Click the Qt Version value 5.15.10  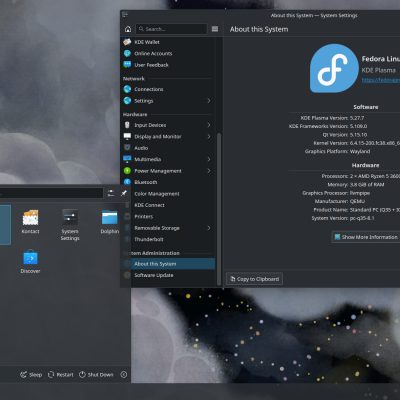point(358,135)
